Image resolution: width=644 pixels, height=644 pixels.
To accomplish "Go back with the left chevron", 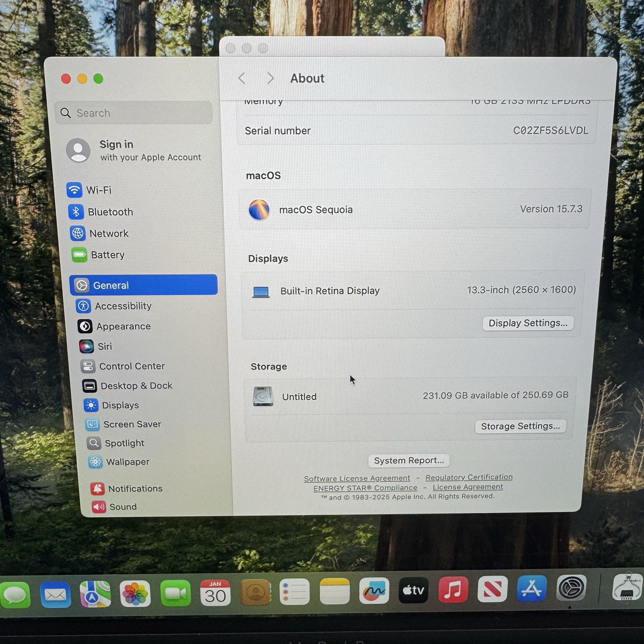I will click(x=242, y=78).
